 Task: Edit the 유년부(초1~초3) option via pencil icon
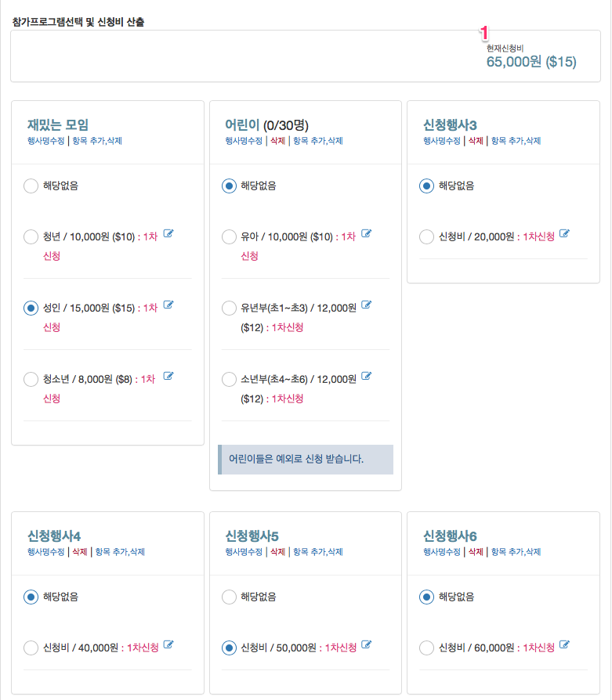[366, 305]
